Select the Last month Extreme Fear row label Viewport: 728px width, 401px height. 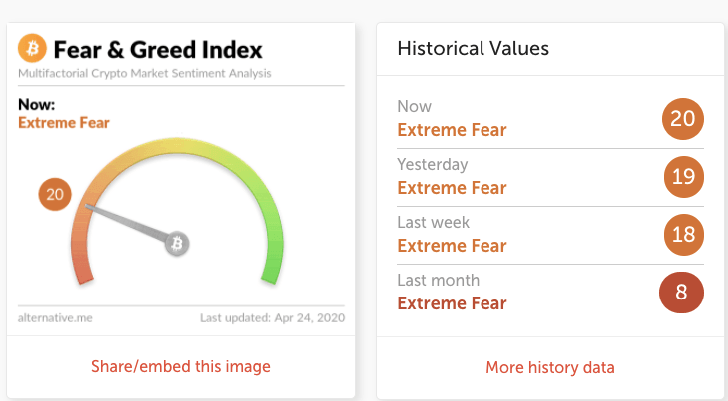pos(452,302)
